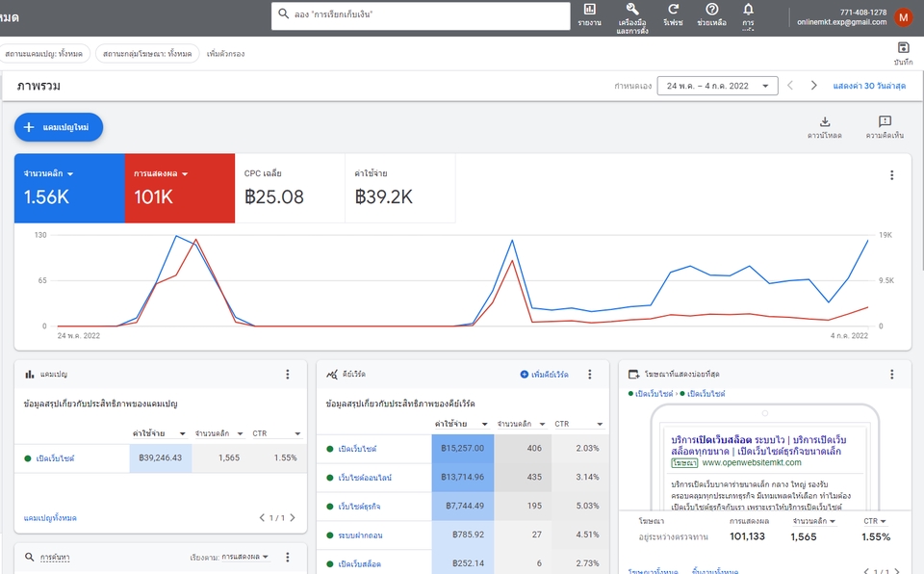Expand the blue clicks metric dropdown

click(70, 174)
